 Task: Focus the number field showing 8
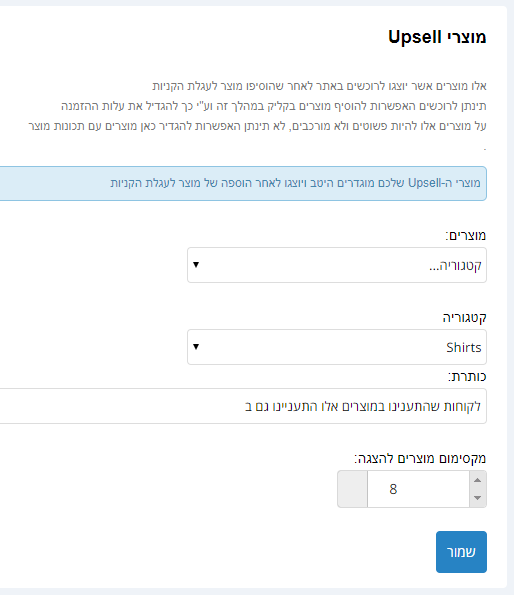(x=418, y=489)
